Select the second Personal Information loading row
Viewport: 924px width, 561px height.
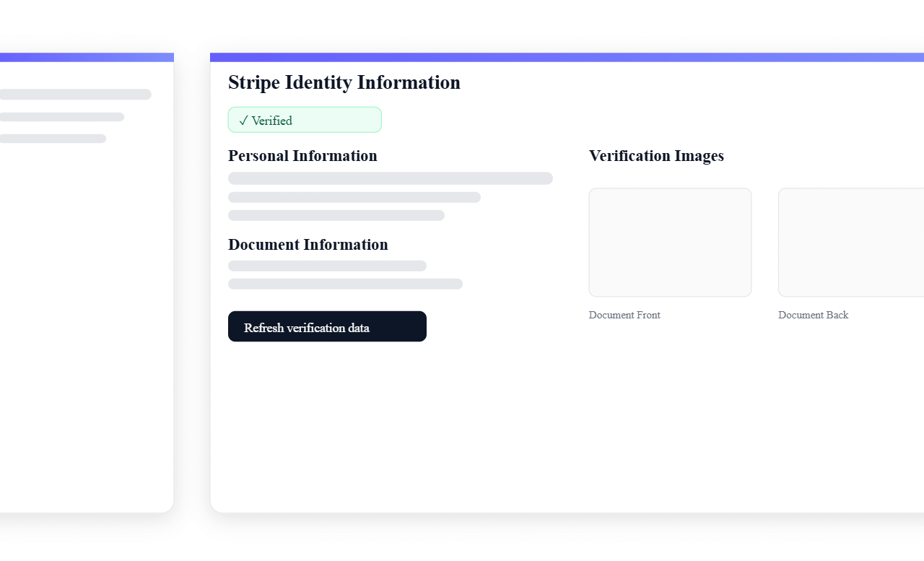354,197
